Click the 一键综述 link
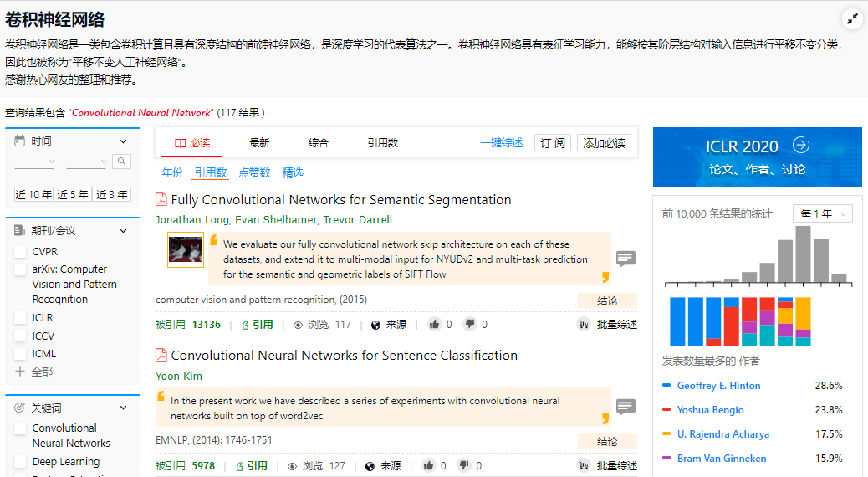 coord(502,143)
